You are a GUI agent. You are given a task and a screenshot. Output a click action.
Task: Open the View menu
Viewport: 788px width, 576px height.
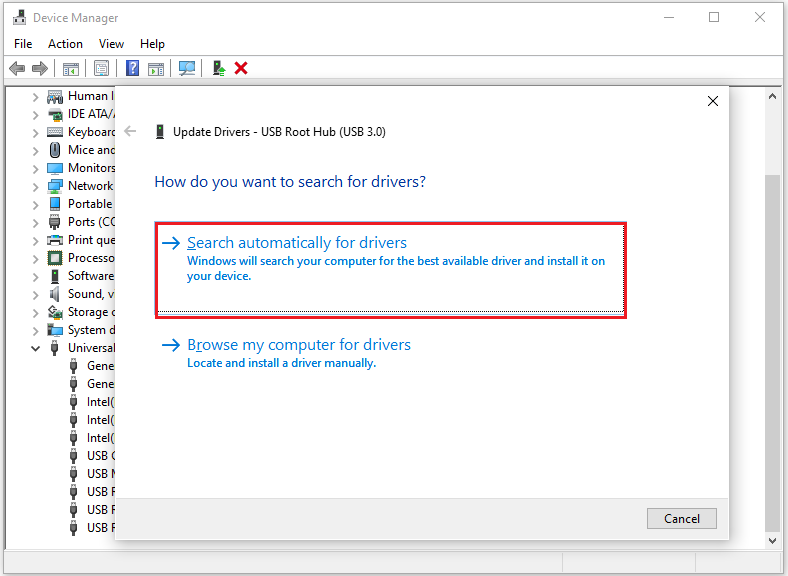112,44
